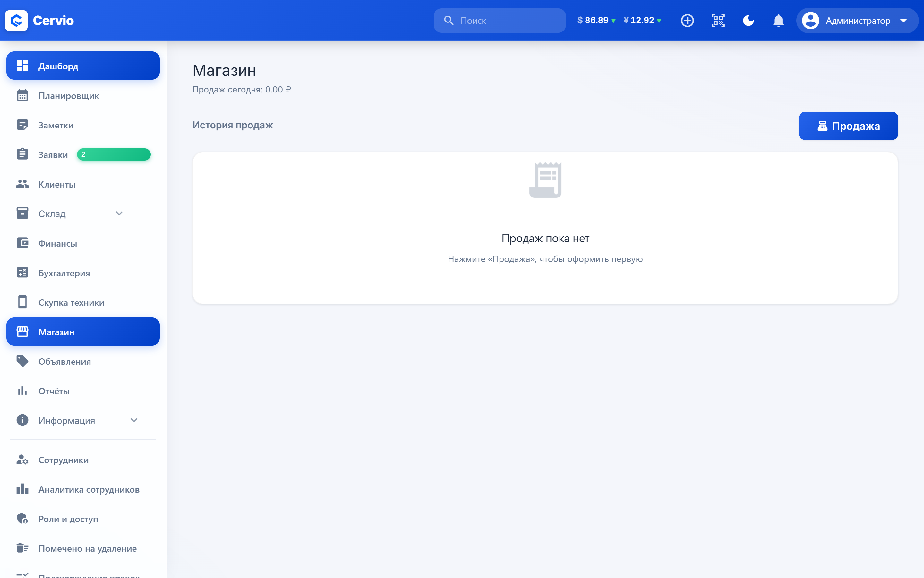The image size is (924, 578).
Task: Open Помечено на удаление
Action: pos(83,548)
